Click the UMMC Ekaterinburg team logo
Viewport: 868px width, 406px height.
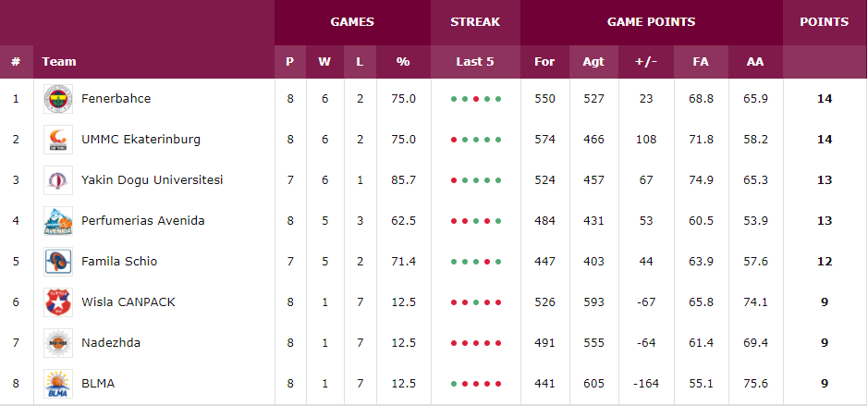click(58, 140)
